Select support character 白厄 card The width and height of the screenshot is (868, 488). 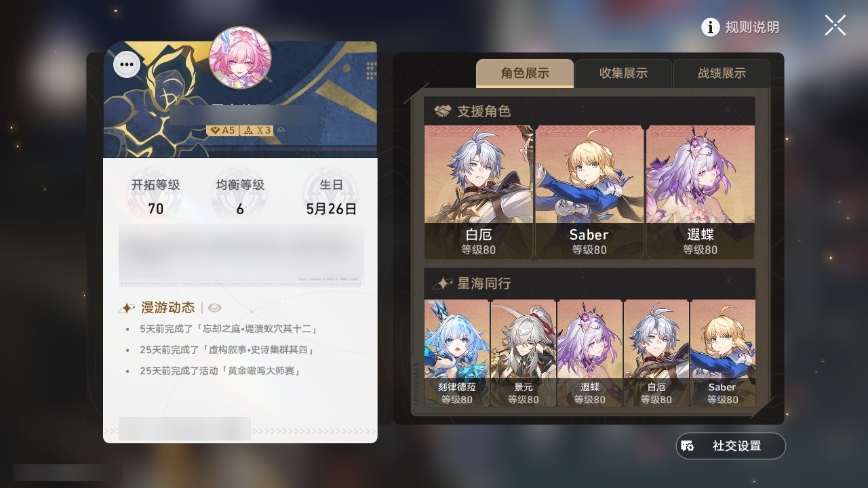point(479,192)
